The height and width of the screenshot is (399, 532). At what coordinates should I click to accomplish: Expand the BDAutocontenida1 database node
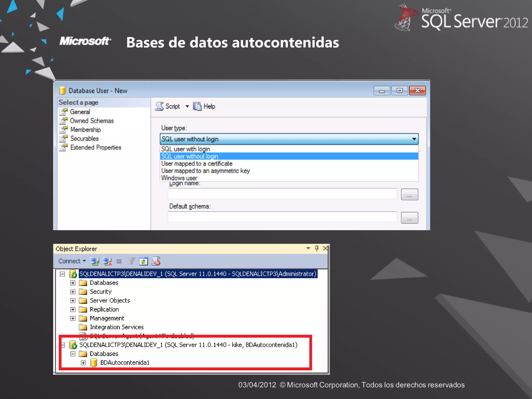[x=83, y=363]
